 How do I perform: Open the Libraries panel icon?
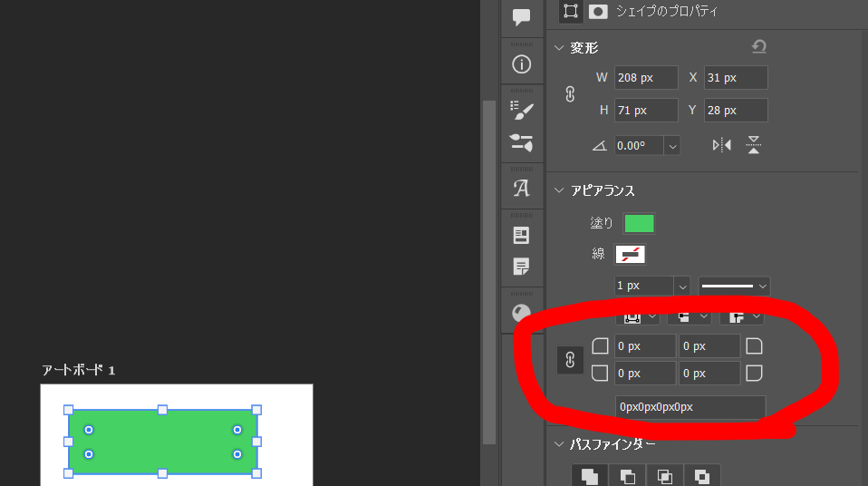tap(522, 235)
